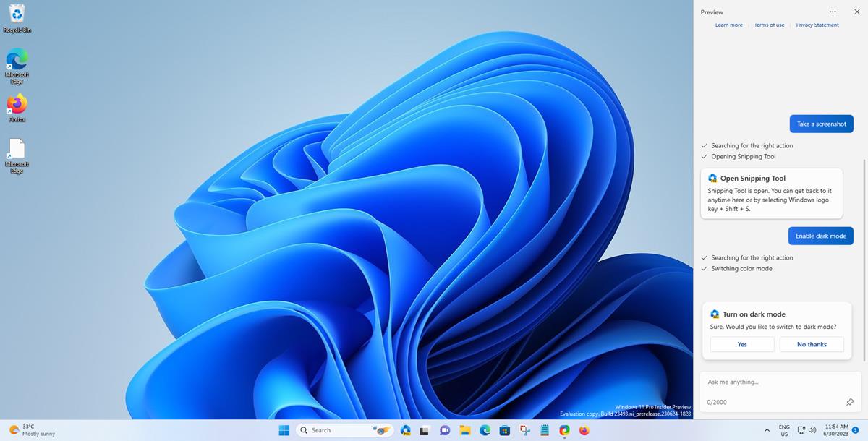Decline dark mode with No thanks

click(811, 344)
